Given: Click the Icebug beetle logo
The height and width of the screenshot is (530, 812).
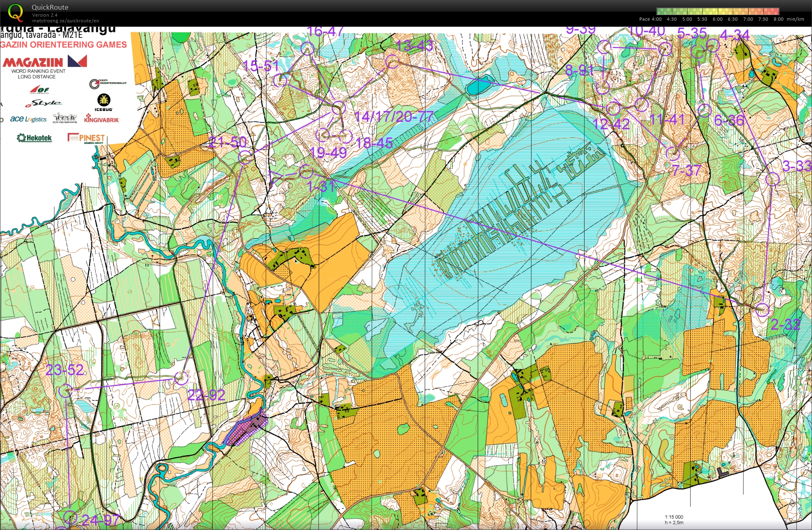Looking at the screenshot, I should pyautogui.click(x=104, y=100).
